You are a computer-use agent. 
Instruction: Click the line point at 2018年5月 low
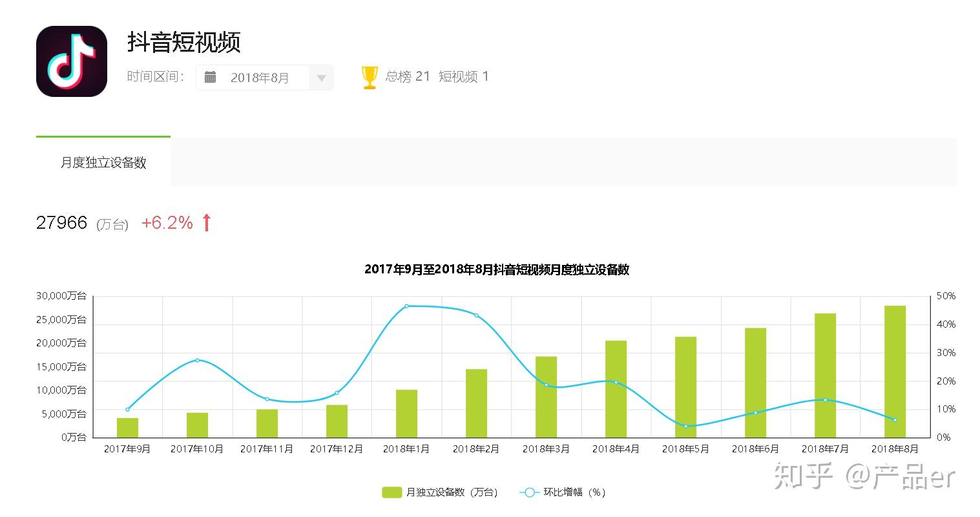[685, 426]
